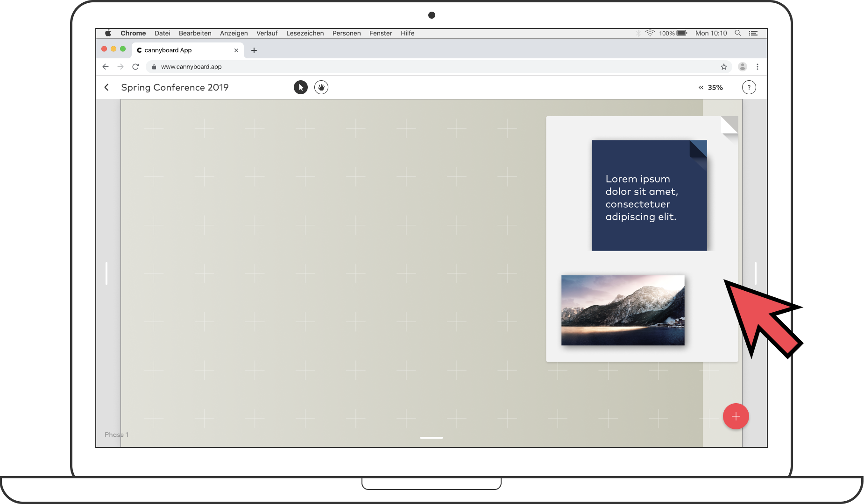864x504 pixels.
Task: Click the 35% zoom level
Action: tap(715, 87)
